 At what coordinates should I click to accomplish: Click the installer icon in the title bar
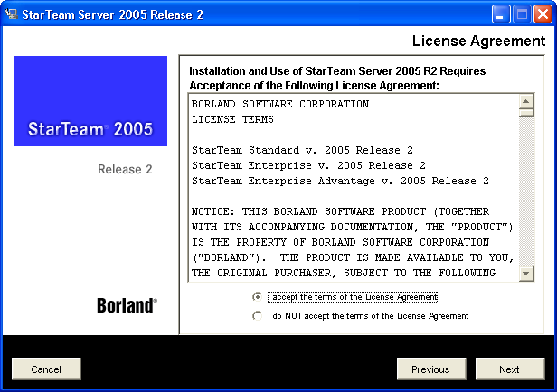click(10, 14)
